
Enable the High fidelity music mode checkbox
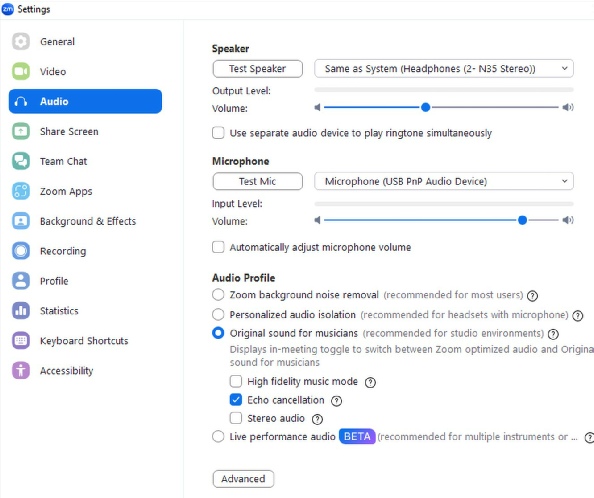(236, 381)
